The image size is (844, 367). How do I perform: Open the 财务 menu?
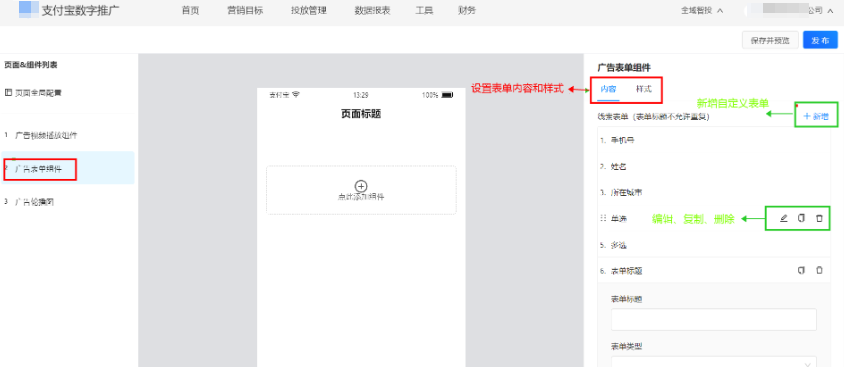pyautogui.click(x=467, y=11)
